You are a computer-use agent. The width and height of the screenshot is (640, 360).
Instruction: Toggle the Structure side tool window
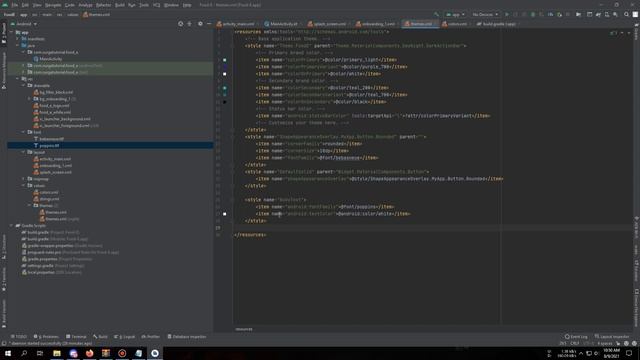pyautogui.click(x=4, y=247)
